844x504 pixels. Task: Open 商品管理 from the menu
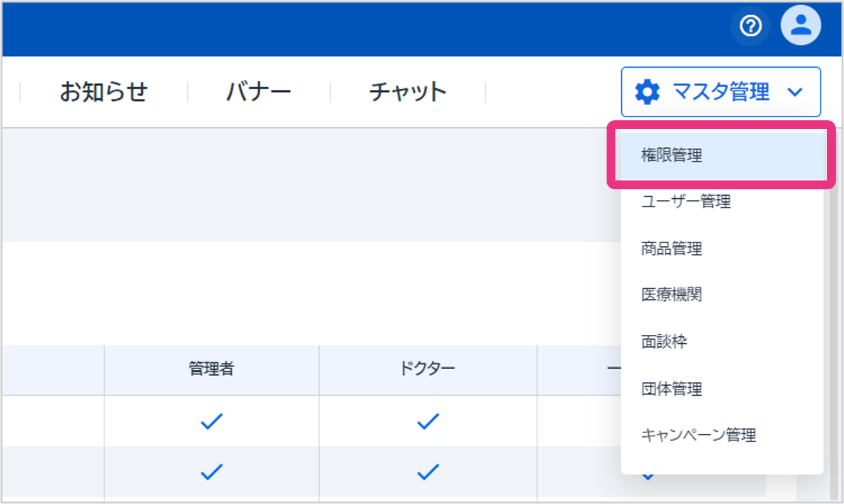(x=672, y=249)
